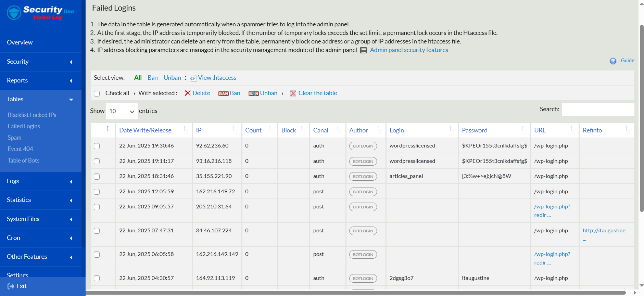Click the red X Delete icon
This screenshot has height=296, width=644.
[188, 93]
